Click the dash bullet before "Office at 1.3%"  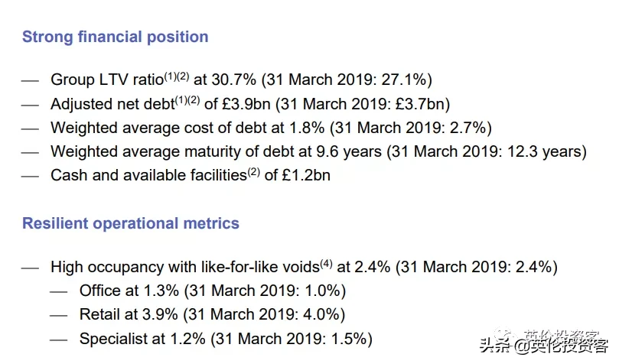click(x=58, y=291)
